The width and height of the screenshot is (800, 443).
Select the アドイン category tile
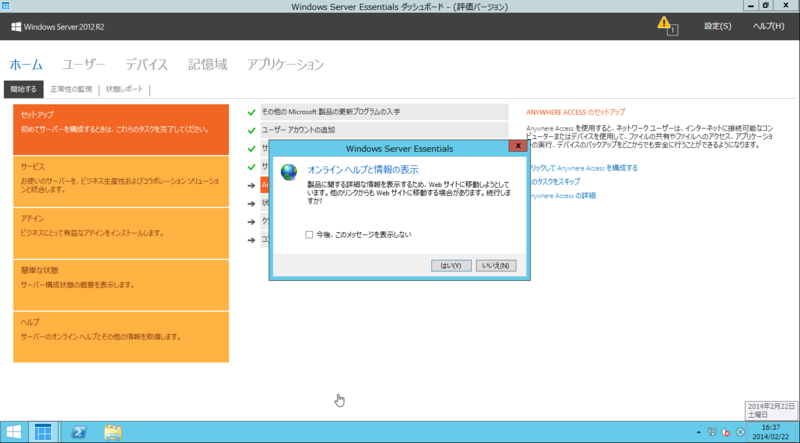pyautogui.click(x=121, y=233)
